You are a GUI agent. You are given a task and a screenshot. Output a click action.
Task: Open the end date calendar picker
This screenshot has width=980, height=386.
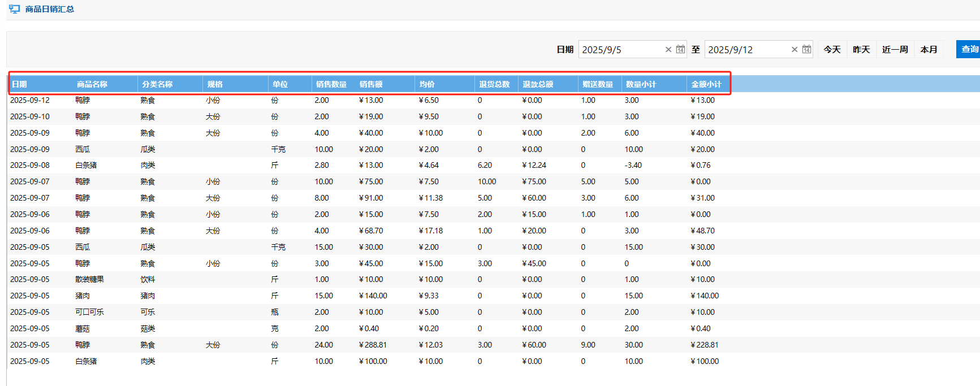coord(806,50)
